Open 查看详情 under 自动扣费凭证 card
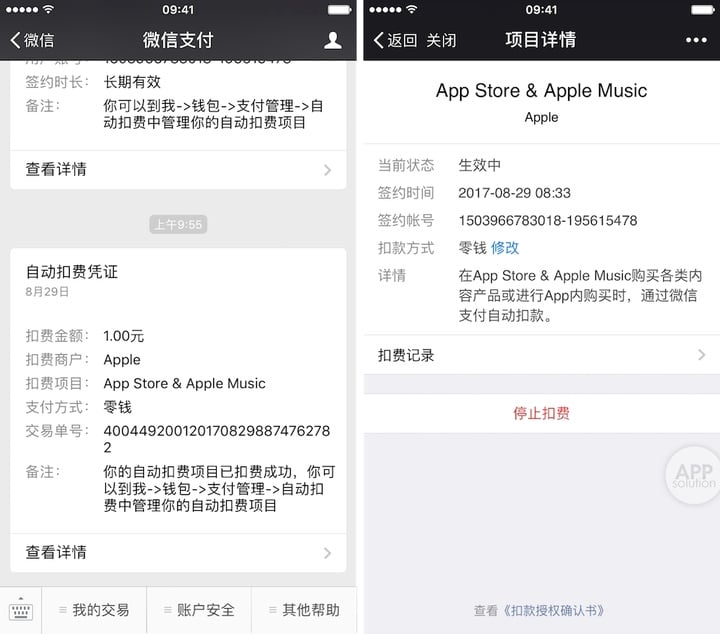The height and width of the screenshot is (634, 720). (178, 552)
